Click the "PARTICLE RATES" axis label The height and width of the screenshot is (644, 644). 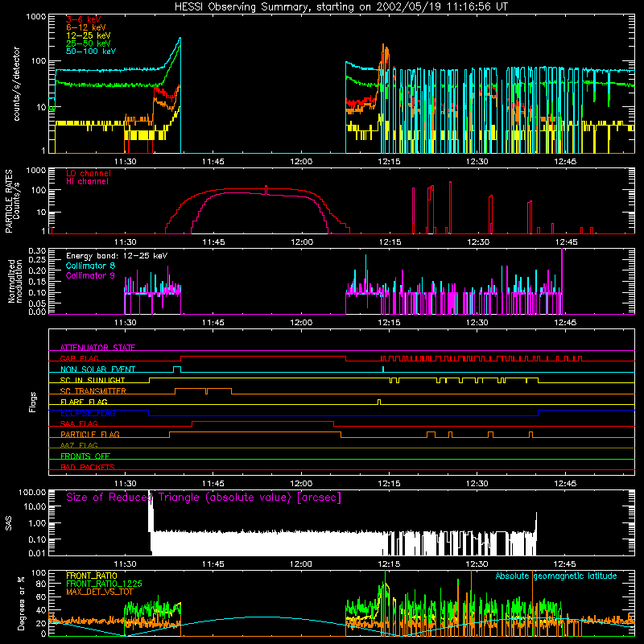click(9, 201)
